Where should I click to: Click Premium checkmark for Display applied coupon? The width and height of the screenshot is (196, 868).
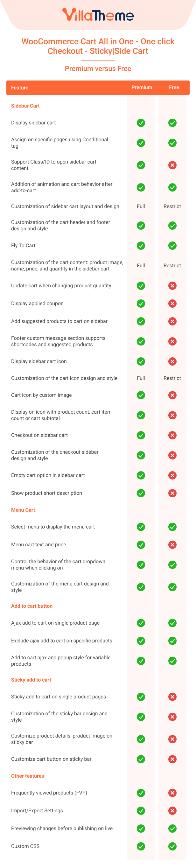(141, 304)
